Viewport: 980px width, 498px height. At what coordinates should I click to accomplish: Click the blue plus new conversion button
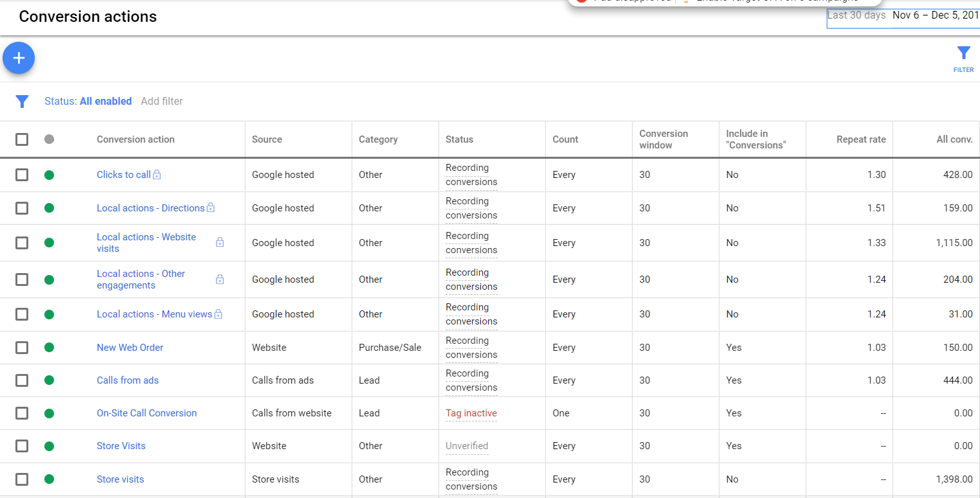(x=19, y=58)
